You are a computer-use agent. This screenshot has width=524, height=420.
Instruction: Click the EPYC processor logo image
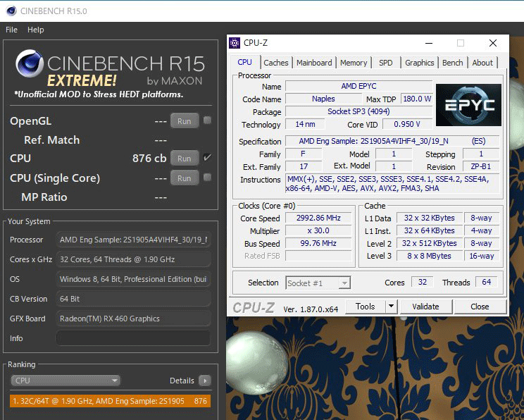point(468,105)
